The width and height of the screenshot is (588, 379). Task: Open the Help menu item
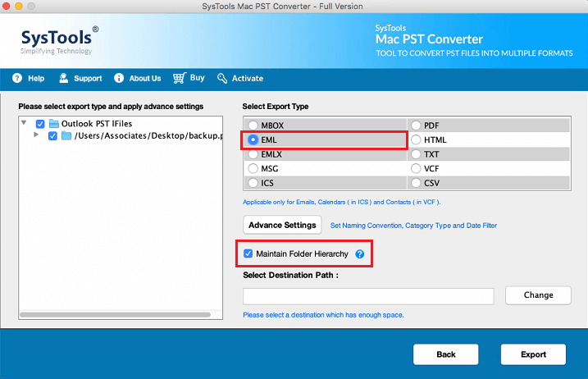[29, 78]
